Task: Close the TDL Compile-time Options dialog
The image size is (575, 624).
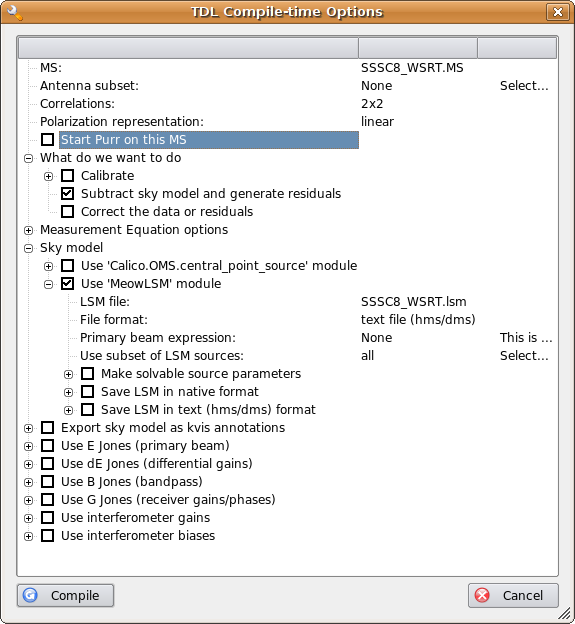Action: coord(558,12)
